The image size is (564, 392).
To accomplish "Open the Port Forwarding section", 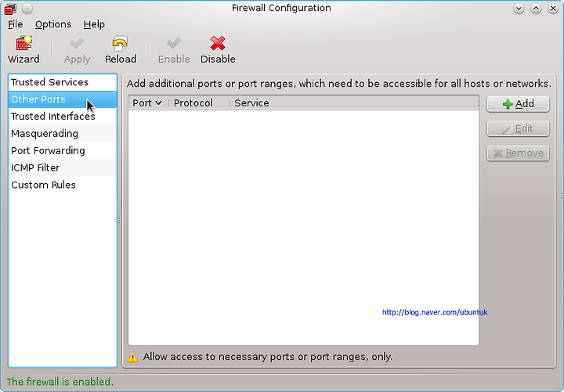I will click(63, 150).
